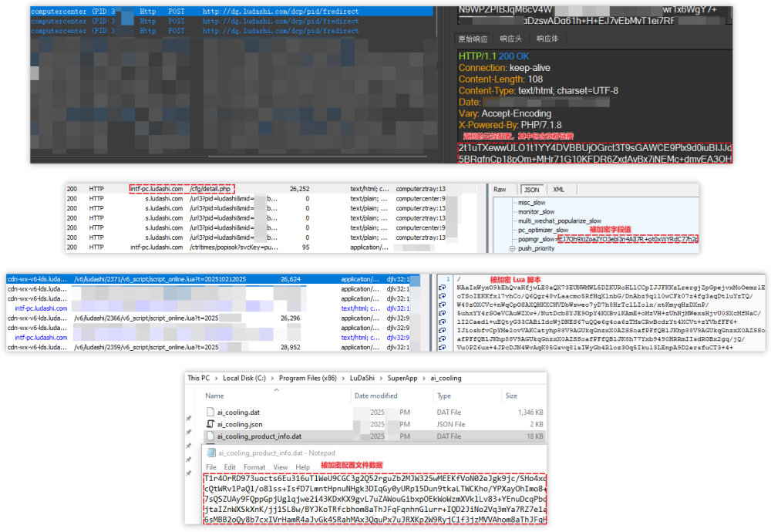This screenshot has height=532, width=771.
Task: Expand the push_priority JSON node
Action: [x=513, y=248]
